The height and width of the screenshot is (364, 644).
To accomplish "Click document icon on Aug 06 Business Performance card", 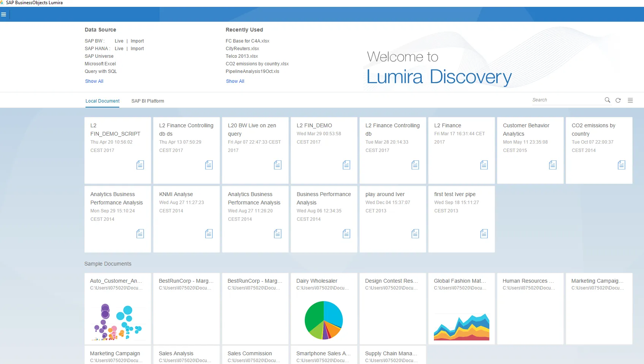I will (347, 234).
